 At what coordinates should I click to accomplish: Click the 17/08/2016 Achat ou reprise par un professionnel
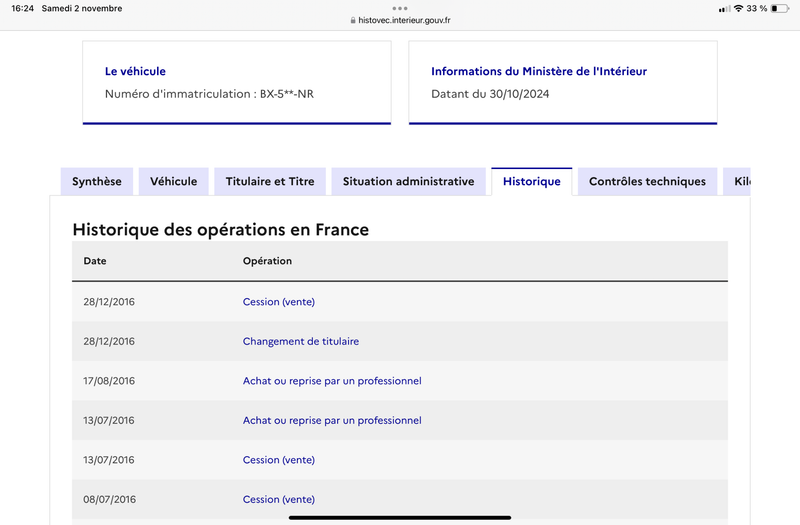click(x=332, y=381)
